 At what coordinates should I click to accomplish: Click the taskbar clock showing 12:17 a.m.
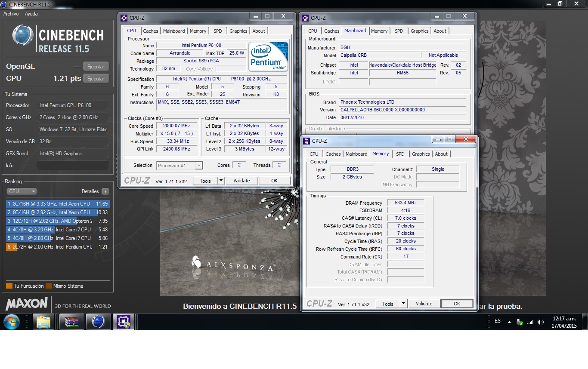564,322
